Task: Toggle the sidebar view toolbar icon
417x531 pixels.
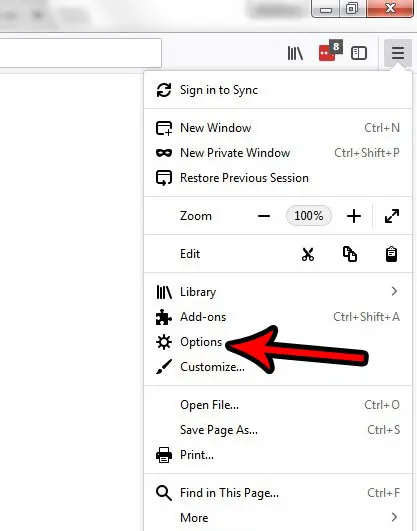Action: point(359,53)
